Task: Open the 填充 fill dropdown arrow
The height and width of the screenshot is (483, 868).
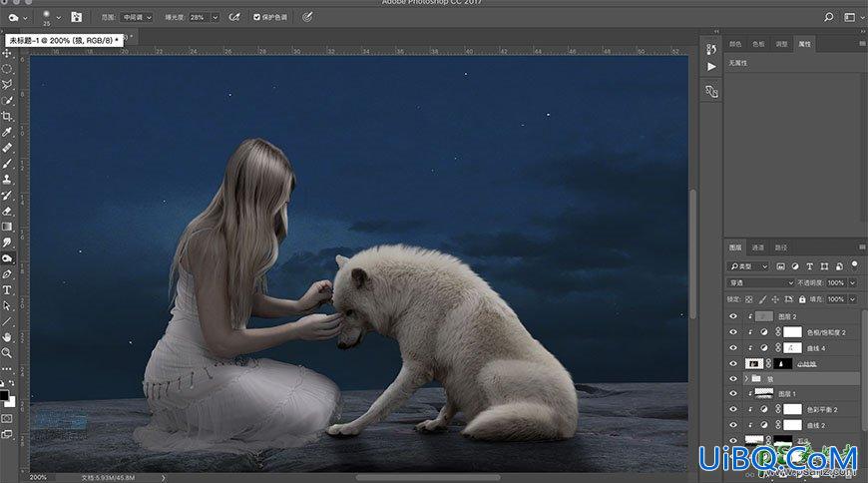Action: [x=853, y=299]
